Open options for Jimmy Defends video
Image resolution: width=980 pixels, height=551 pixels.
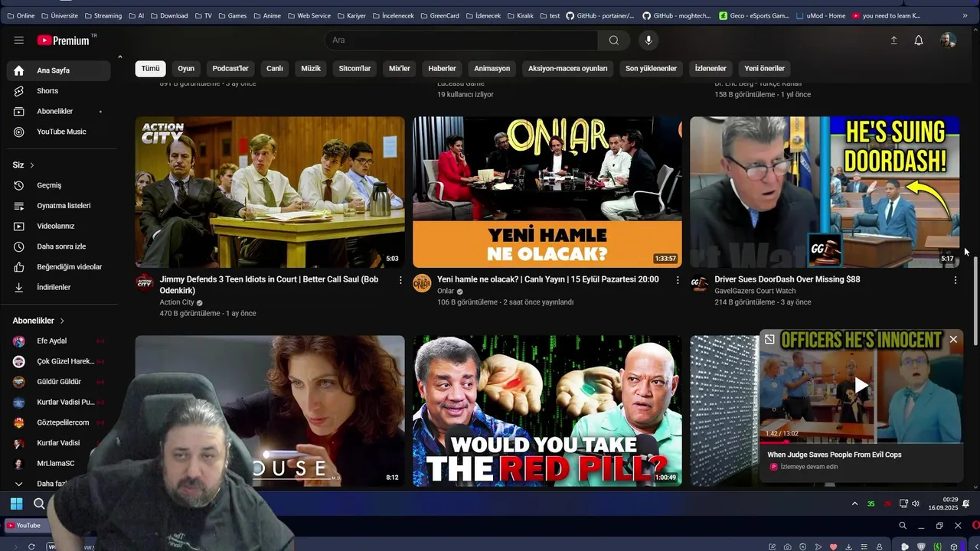(400, 280)
